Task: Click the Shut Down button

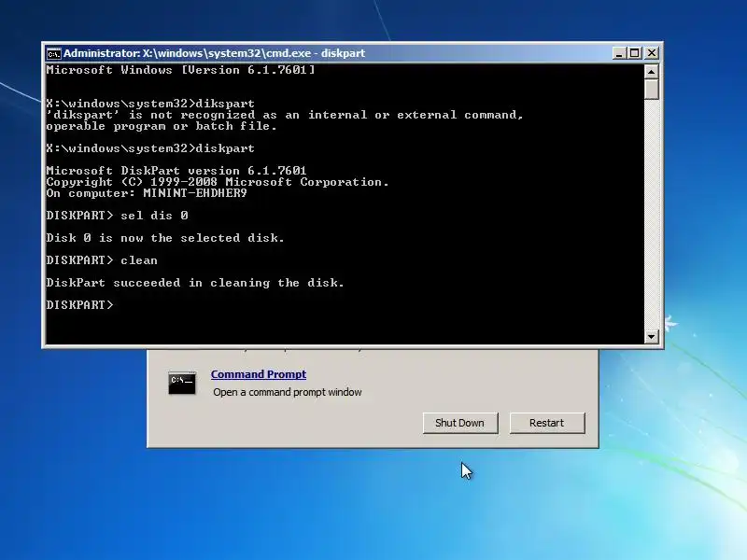Action: click(x=460, y=423)
